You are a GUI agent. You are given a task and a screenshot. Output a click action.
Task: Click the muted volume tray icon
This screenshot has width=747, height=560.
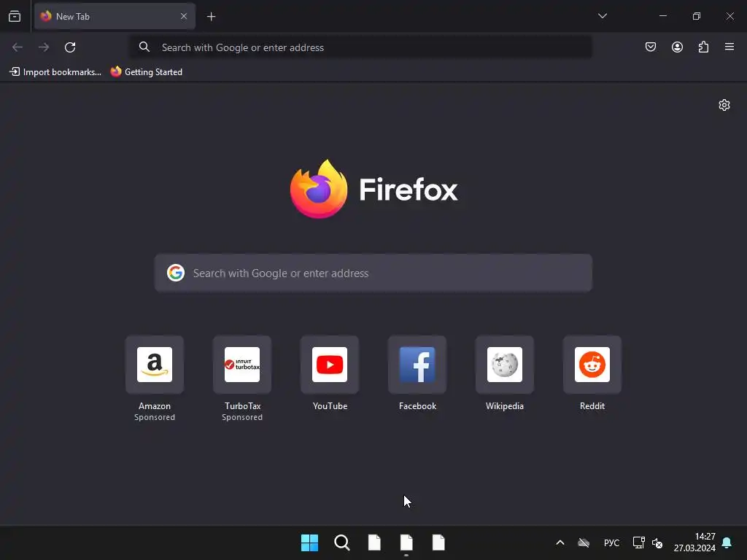tap(657, 542)
